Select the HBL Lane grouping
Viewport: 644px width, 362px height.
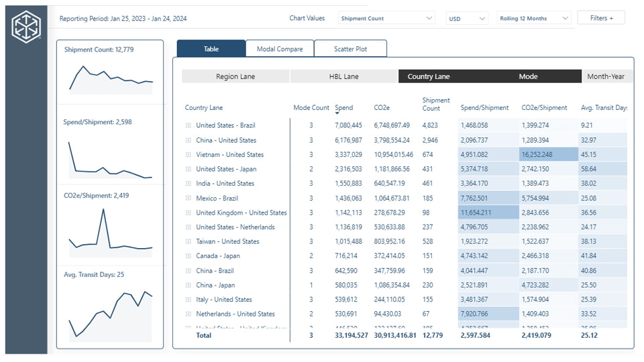coord(343,76)
